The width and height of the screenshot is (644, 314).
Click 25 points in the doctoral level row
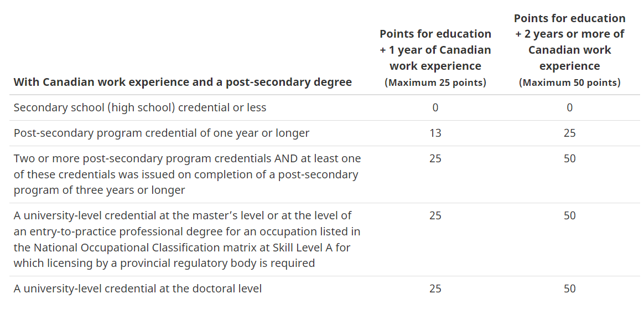click(435, 289)
